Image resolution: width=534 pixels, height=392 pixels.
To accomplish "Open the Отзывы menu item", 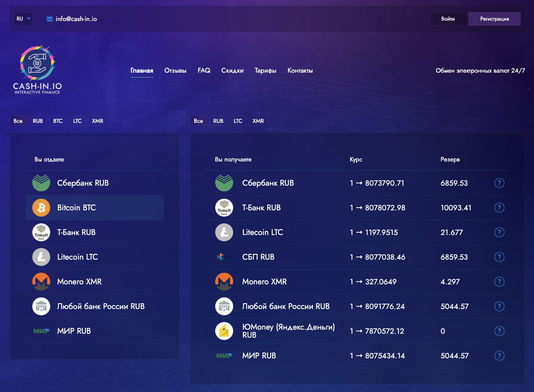I will click(x=175, y=71).
